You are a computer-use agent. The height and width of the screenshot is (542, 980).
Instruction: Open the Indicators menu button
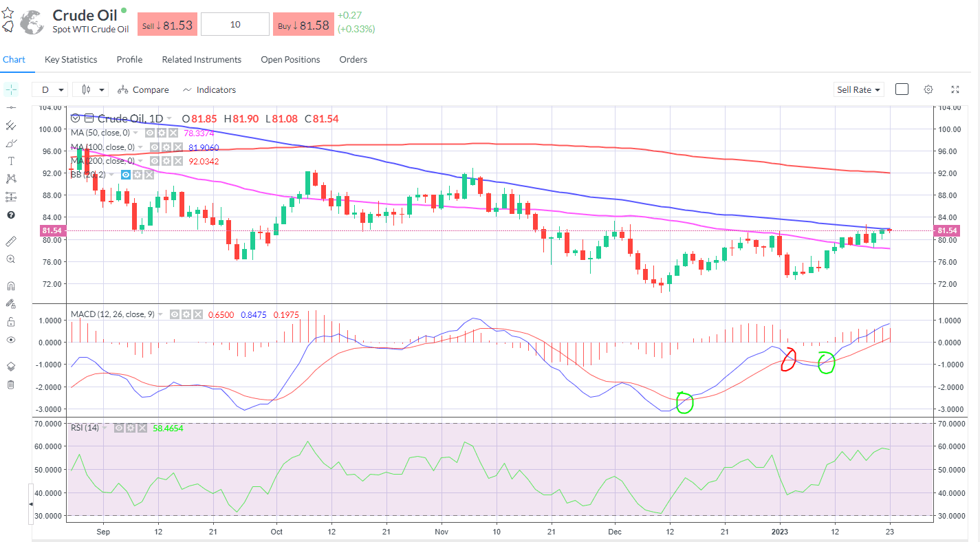209,89
